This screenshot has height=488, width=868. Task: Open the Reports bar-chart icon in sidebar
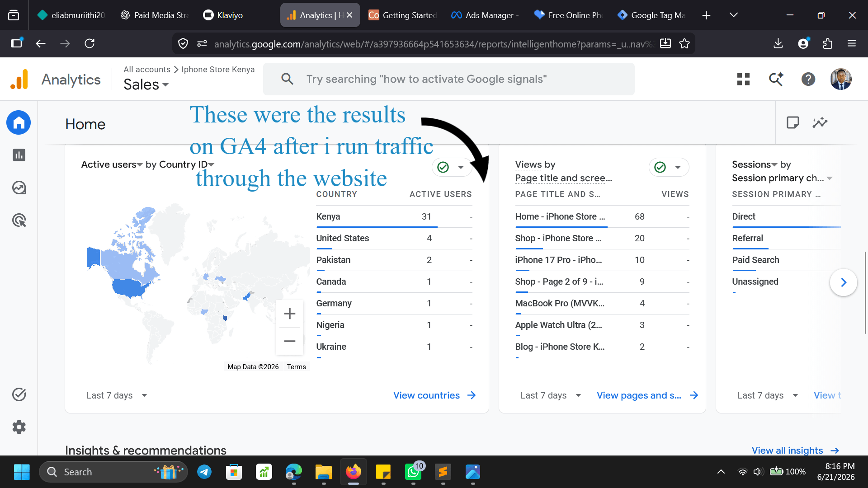tap(19, 155)
